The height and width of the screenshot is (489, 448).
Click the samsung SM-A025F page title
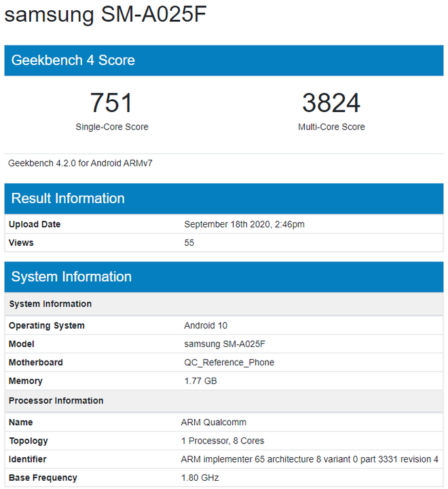105,14
